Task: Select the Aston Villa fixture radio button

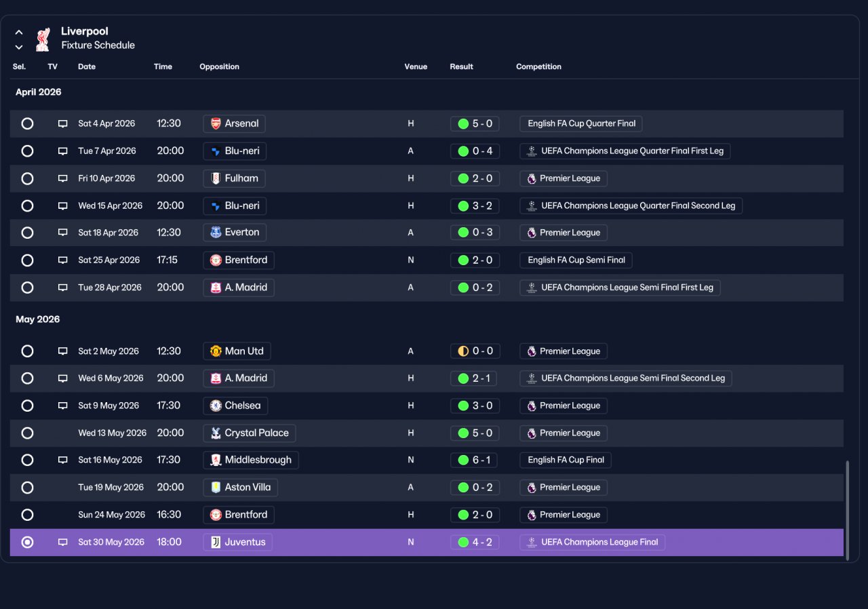Action: click(27, 487)
